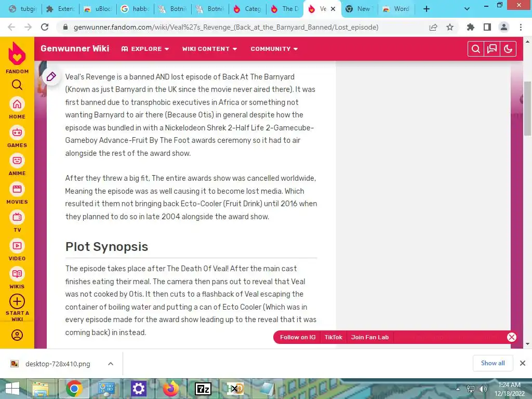Open the user profile icon in the sidebar
Image resolution: width=532 pixels, height=399 pixels.
17,335
